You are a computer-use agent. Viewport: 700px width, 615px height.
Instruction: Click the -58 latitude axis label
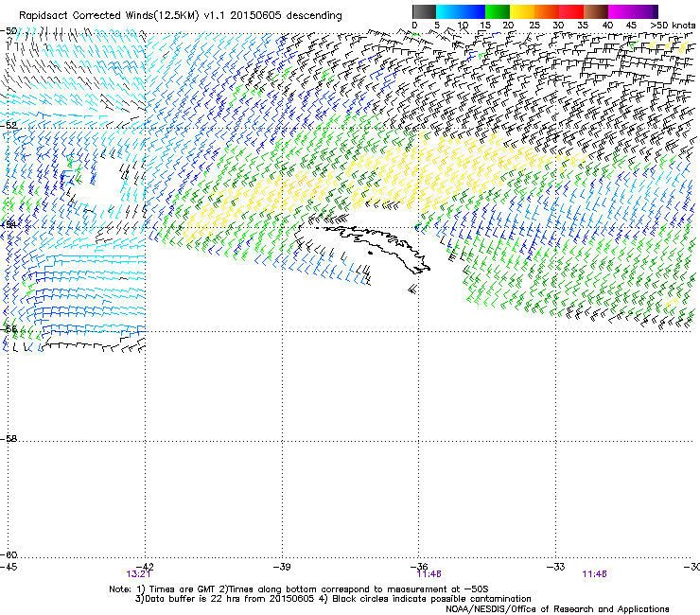9,439
